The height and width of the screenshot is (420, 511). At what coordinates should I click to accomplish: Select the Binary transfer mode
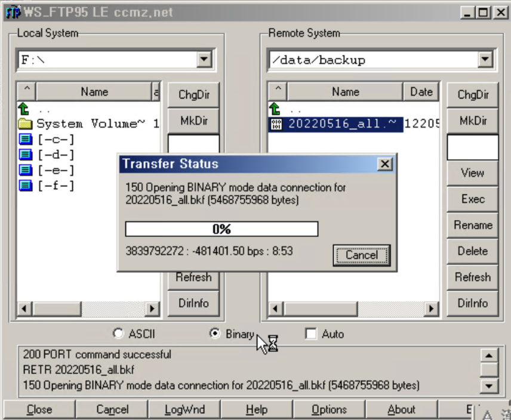pyautogui.click(x=215, y=333)
